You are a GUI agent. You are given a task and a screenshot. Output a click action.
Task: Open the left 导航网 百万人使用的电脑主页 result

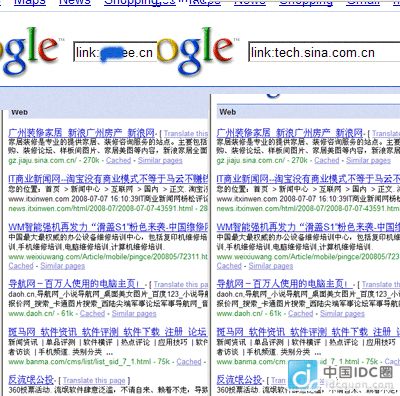click(76, 284)
